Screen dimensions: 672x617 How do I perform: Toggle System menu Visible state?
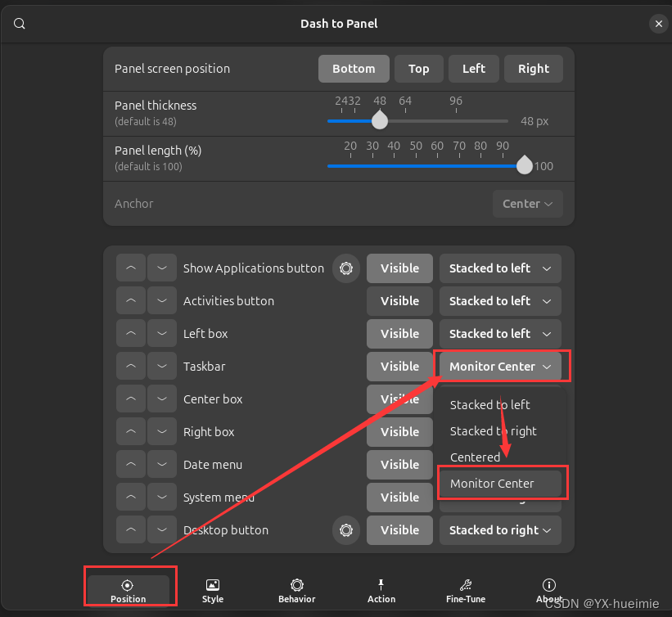[399, 498]
